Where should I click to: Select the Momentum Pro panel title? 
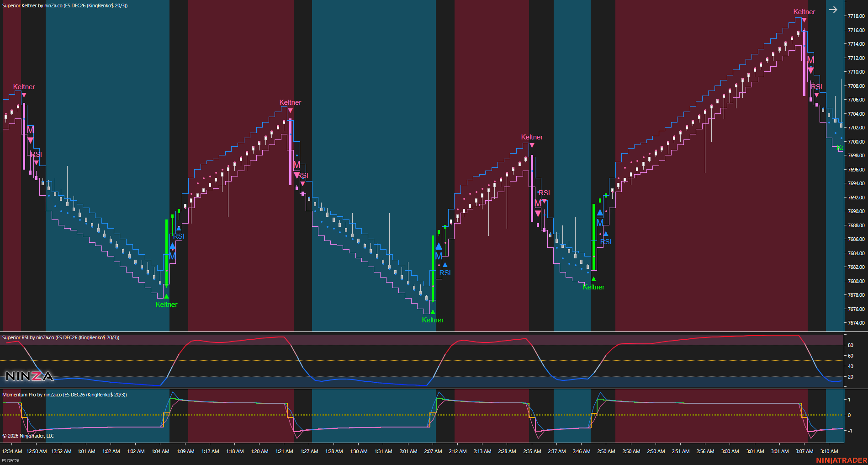tap(64, 395)
